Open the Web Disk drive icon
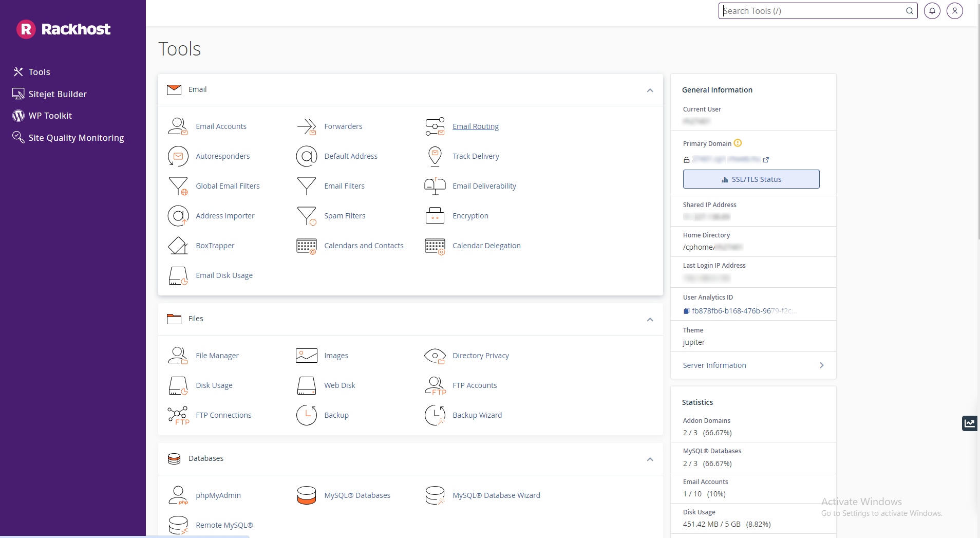Image resolution: width=980 pixels, height=538 pixels. click(307, 385)
